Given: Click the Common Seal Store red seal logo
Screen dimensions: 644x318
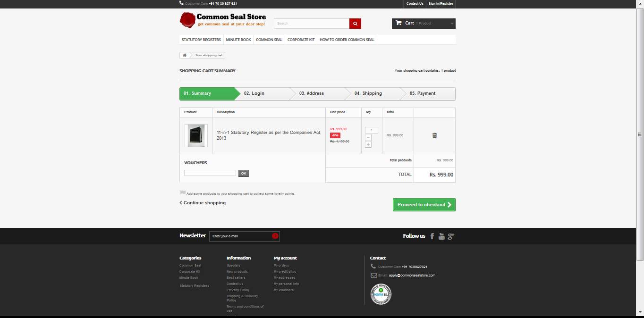Looking at the screenshot, I should (x=187, y=20).
